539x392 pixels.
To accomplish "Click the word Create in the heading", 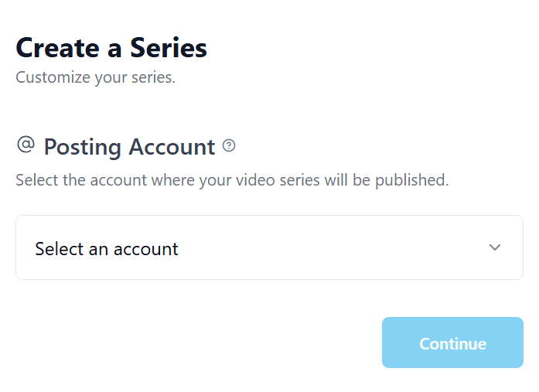I will pyautogui.click(x=58, y=48).
